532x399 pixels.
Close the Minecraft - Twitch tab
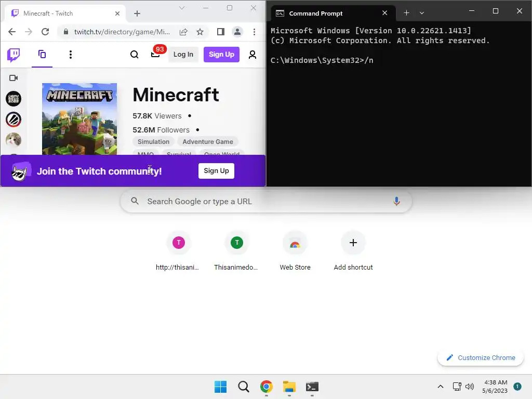point(117,14)
